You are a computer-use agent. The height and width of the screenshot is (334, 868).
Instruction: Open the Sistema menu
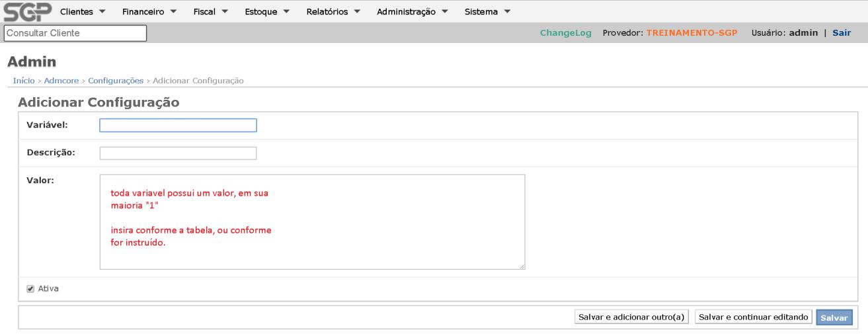(488, 12)
